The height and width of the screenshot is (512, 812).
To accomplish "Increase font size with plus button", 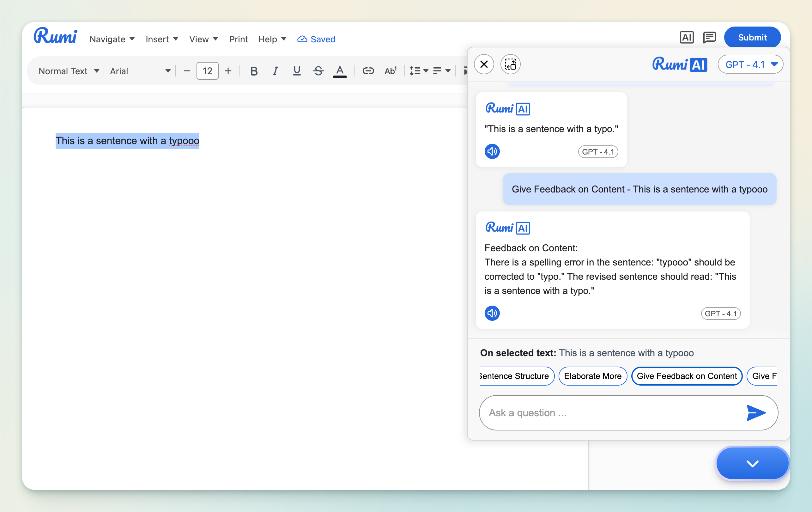I will (228, 71).
